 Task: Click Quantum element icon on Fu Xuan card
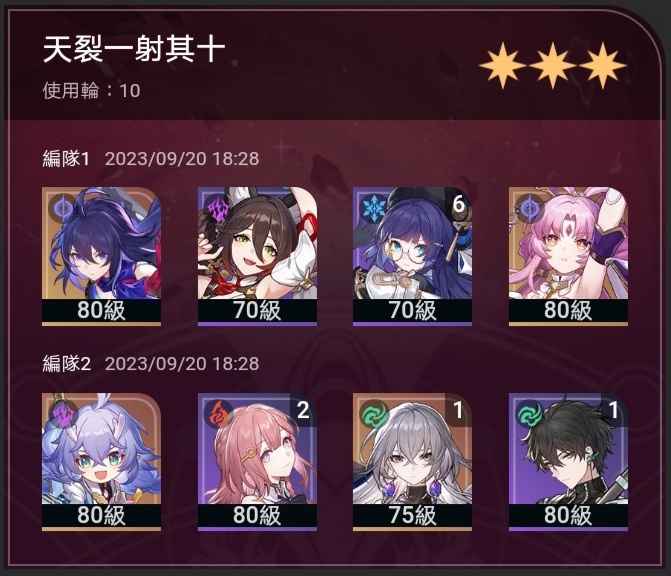pos(530,208)
